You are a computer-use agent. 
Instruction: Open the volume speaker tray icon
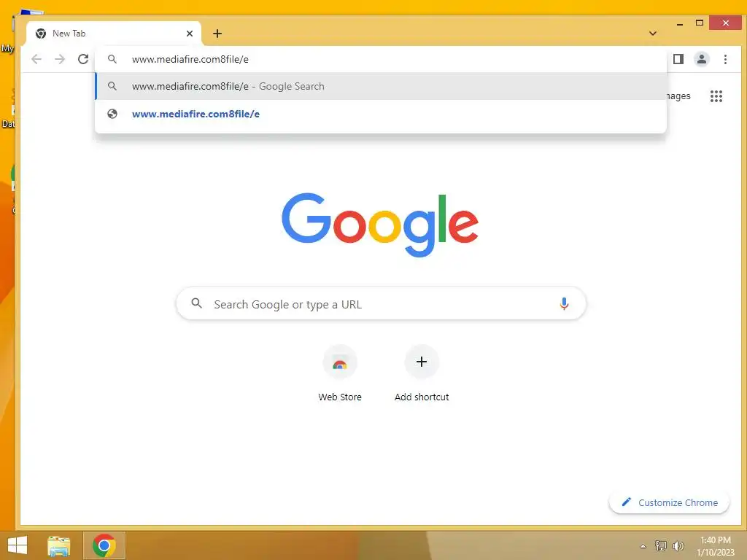[x=678, y=545]
